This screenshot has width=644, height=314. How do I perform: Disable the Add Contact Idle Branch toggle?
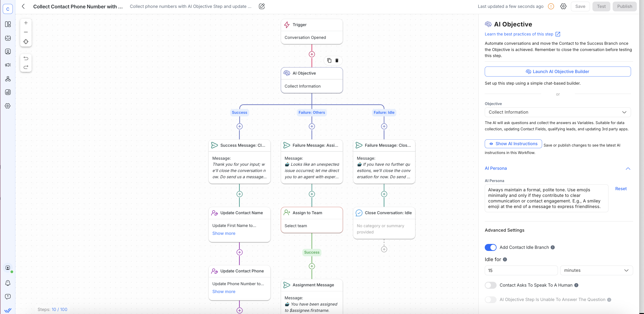tap(490, 247)
